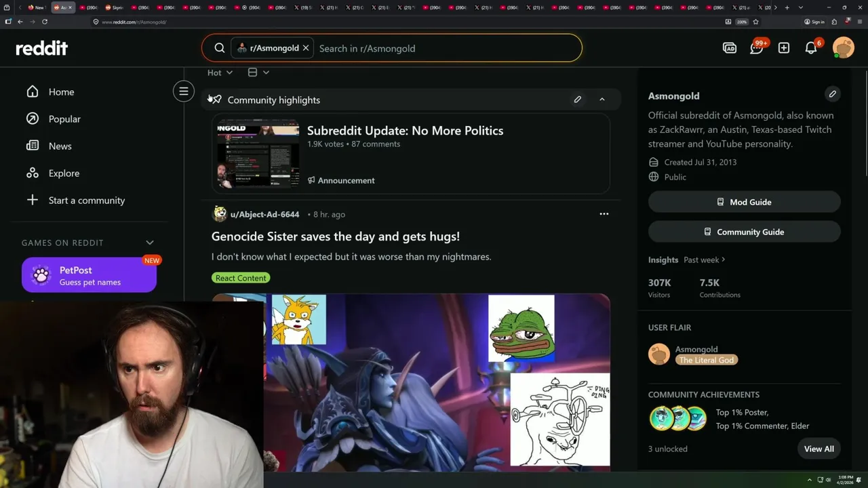The height and width of the screenshot is (488, 868).
Task: Open the u/Abject-Ad-6644 profile
Action: (264, 214)
